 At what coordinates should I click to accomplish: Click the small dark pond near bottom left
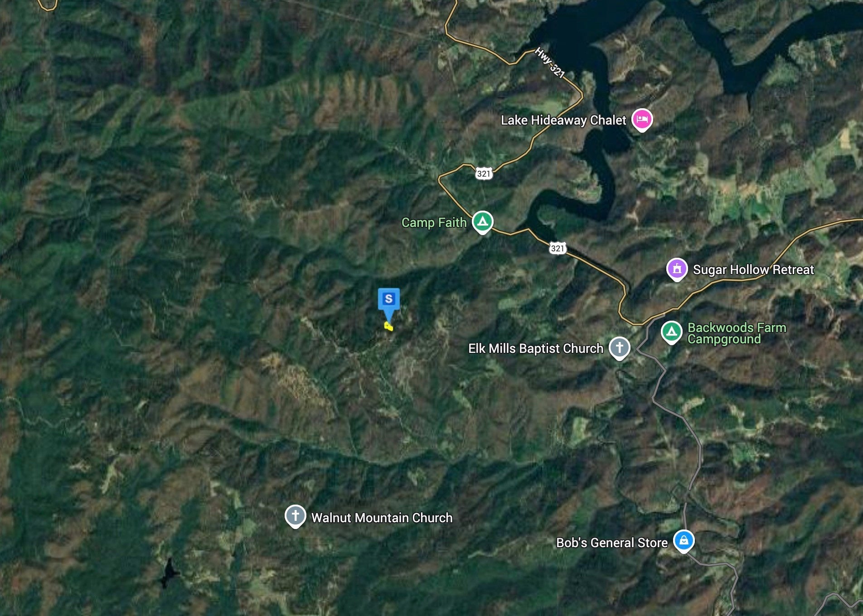pyautogui.click(x=169, y=573)
